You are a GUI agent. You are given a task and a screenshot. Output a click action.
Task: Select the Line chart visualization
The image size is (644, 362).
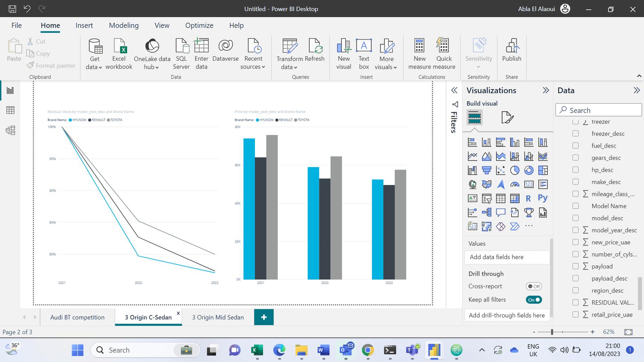click(x=473, y=156)
